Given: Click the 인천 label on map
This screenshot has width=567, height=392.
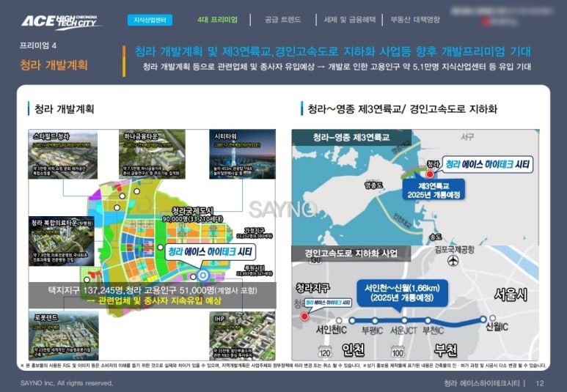Looking at the screenshot, I should click(353, 350).
